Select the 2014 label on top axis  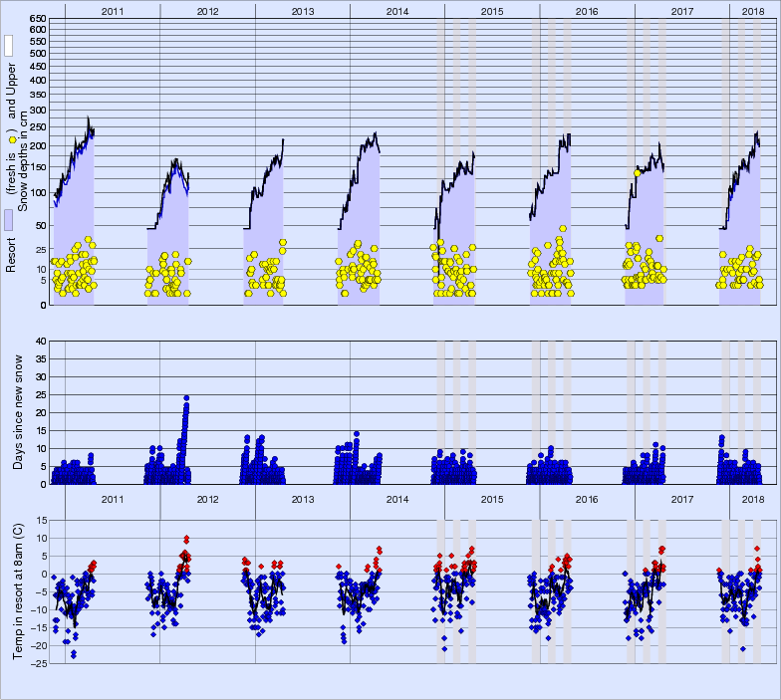[x=397, y=10]
